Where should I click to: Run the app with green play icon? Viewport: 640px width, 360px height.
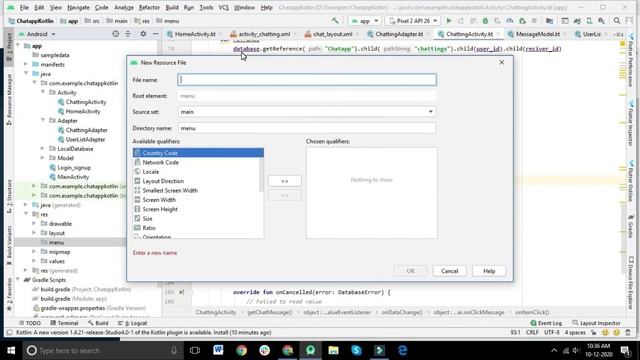click(449, 20)
